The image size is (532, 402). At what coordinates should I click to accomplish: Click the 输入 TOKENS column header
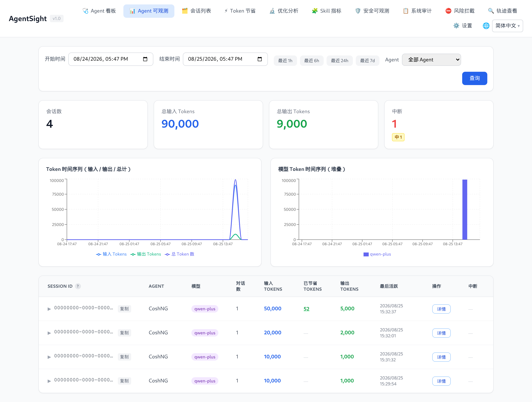(273, 286)
